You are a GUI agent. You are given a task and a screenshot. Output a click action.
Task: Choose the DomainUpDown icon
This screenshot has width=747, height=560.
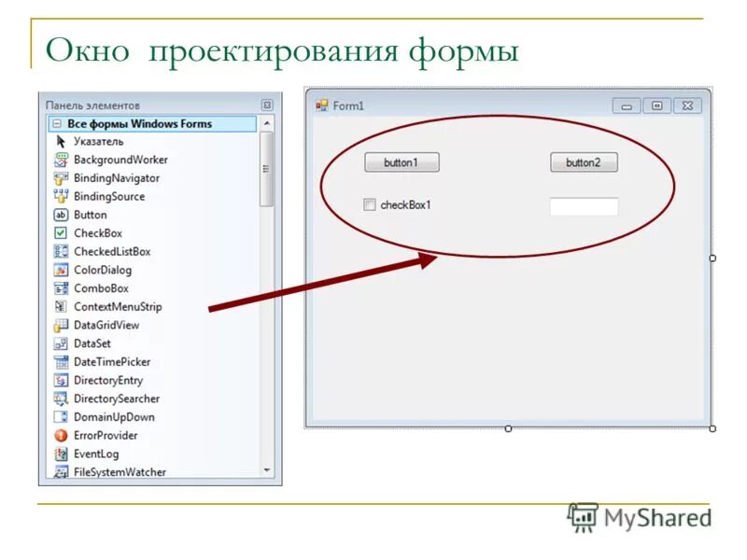[61, 417]
